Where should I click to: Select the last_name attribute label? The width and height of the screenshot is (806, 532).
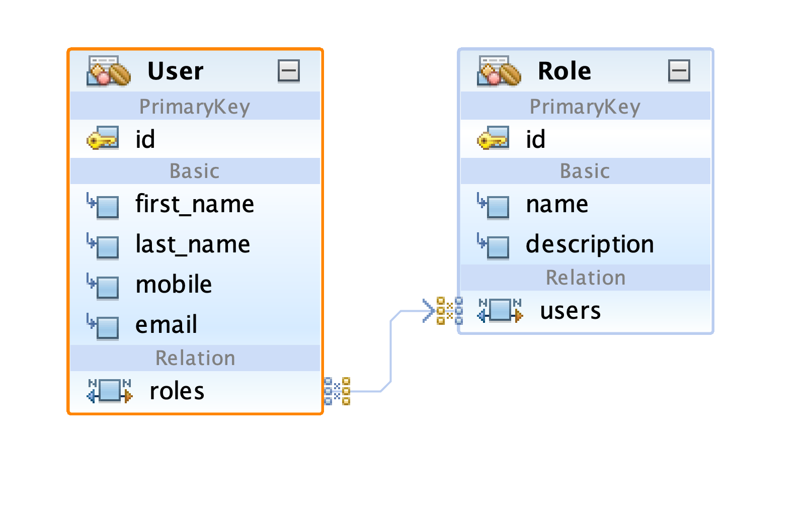(193, 244)
